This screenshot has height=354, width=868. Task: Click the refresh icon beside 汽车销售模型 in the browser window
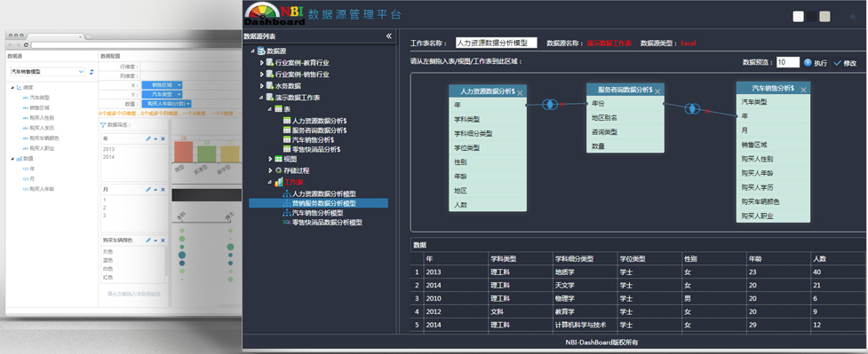point(92,72)
